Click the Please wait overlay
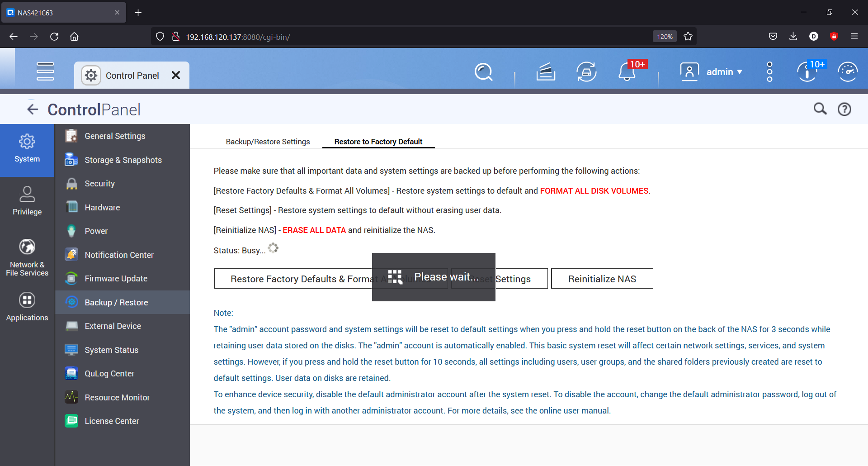 point(434,277)
